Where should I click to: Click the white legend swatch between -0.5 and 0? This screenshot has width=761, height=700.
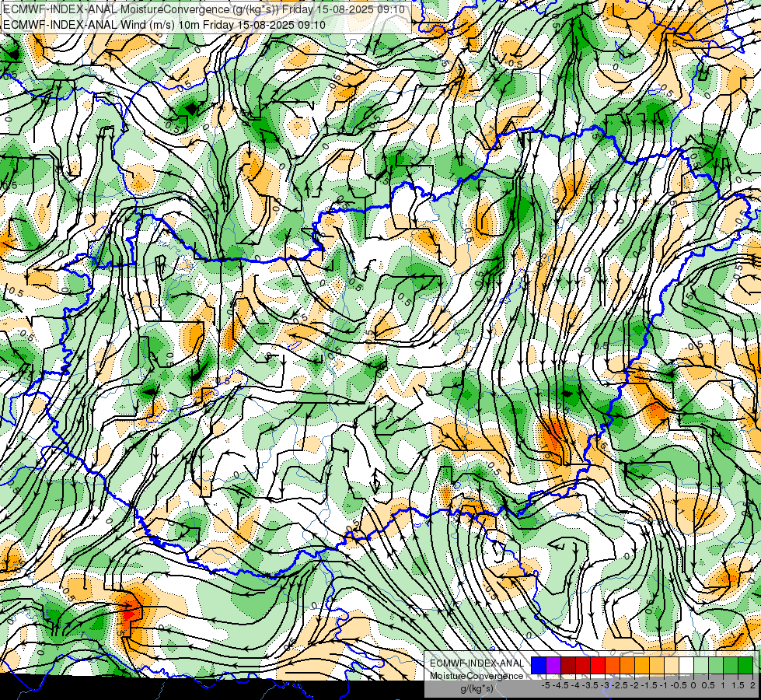tap(686, 666)
